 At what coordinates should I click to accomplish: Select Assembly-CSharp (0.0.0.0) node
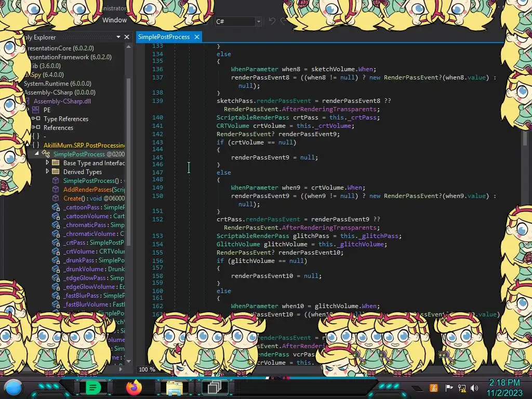(x=59, y=92)
